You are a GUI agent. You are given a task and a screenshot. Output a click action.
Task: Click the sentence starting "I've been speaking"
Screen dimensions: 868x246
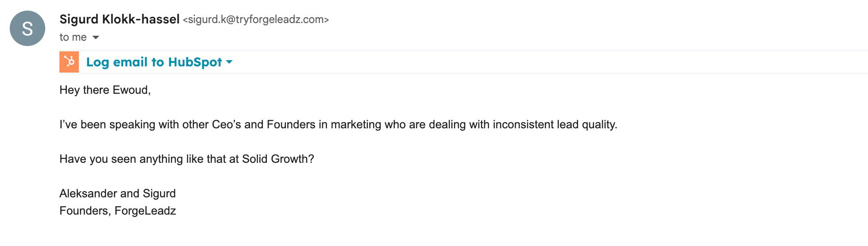point(338,124)
